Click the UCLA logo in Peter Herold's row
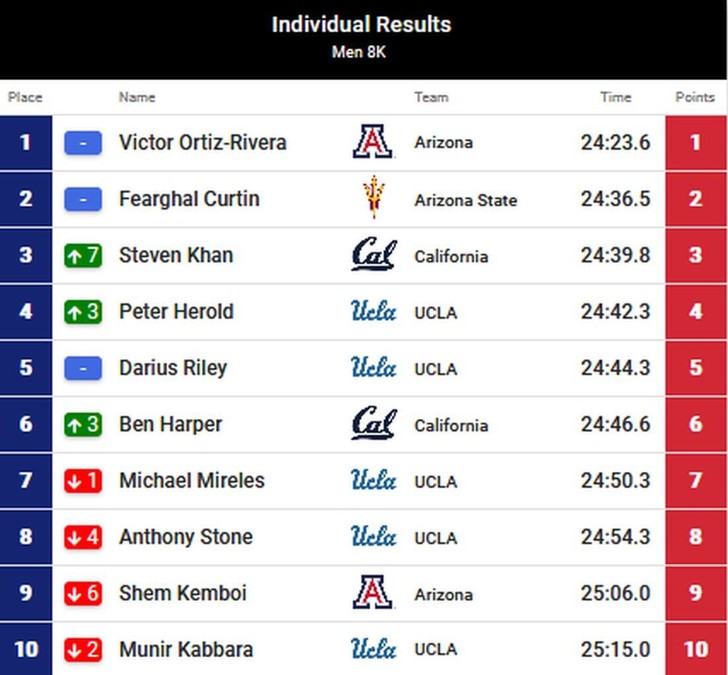The height and width of the screenshot is (675, 728). (x=373, y=311)
